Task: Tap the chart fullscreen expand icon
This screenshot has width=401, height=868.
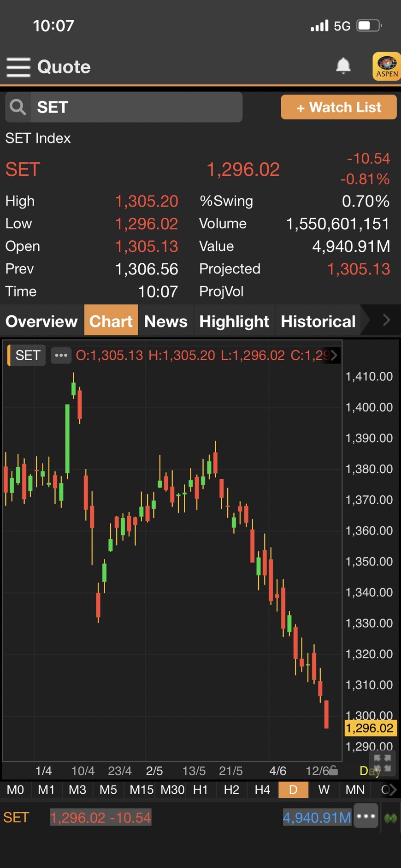Action: point(382,763)
